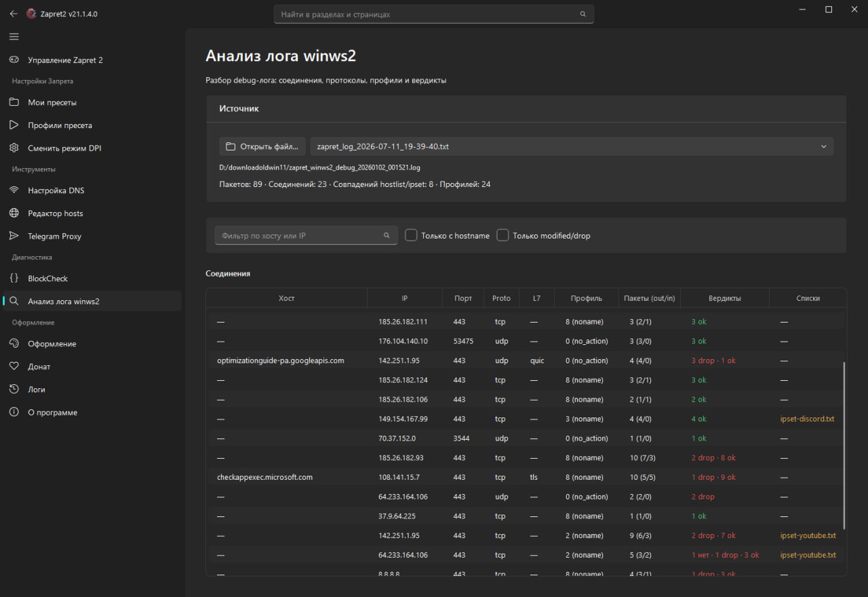Viewport: 868px width, 597px height.
Task: Click the heart icon for Донат
Action: pyautogui.click(x=14, y=367)
